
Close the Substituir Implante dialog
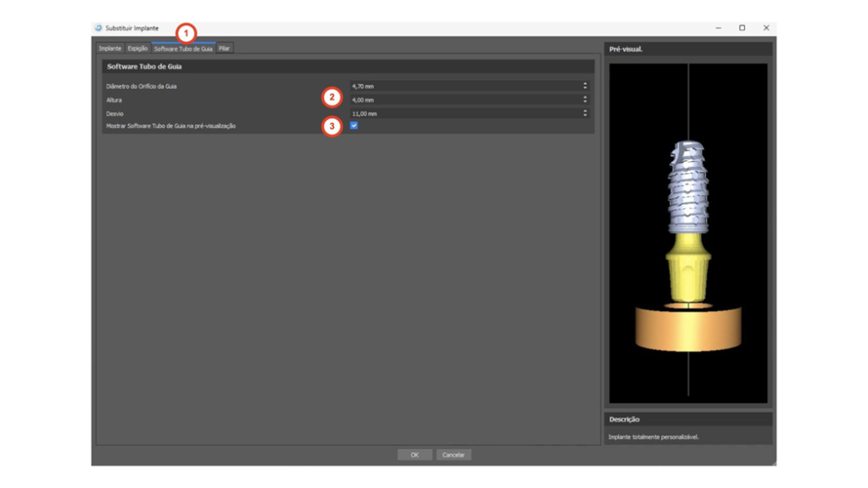(x=765, y=28)
